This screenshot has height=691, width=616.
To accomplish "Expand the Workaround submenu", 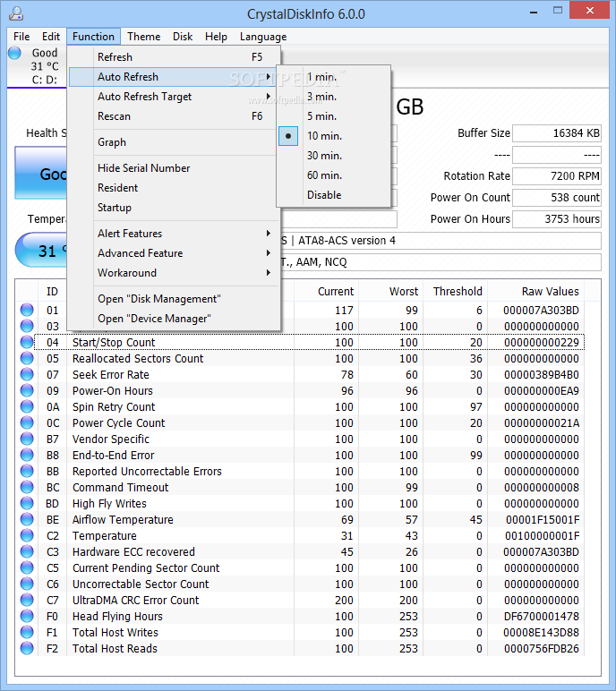I will tap(174, 273).
